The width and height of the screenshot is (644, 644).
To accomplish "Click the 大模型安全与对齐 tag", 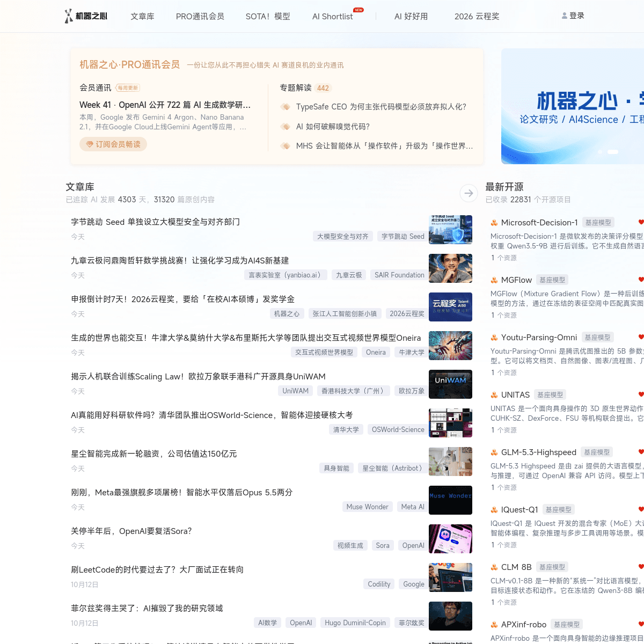I will [x=343, y=236].
